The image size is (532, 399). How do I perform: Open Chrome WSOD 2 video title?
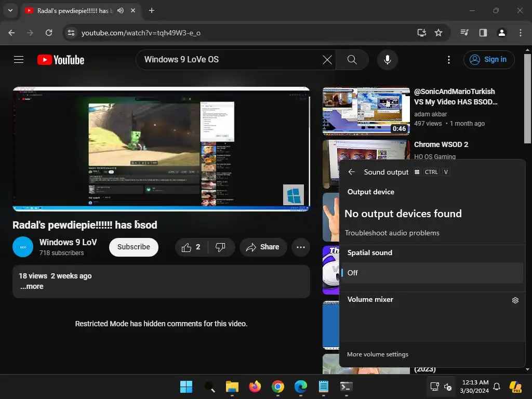(441, 144)
